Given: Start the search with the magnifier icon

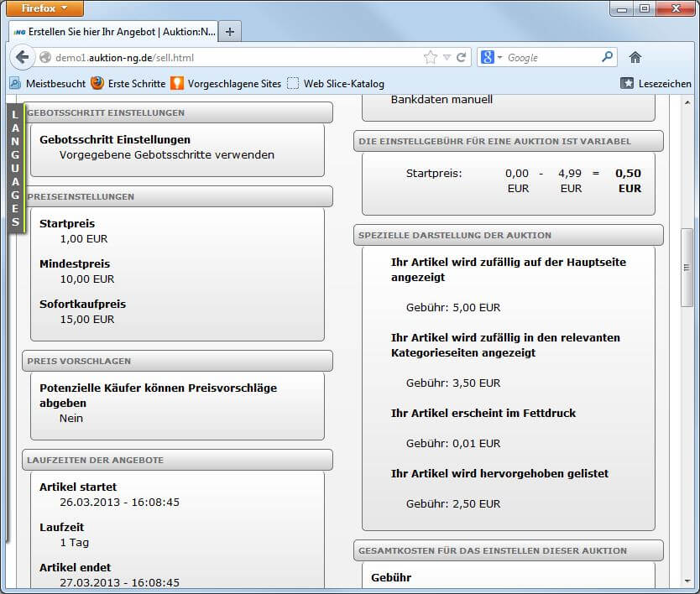Looking at the screenshot, I should click(607, 57).
